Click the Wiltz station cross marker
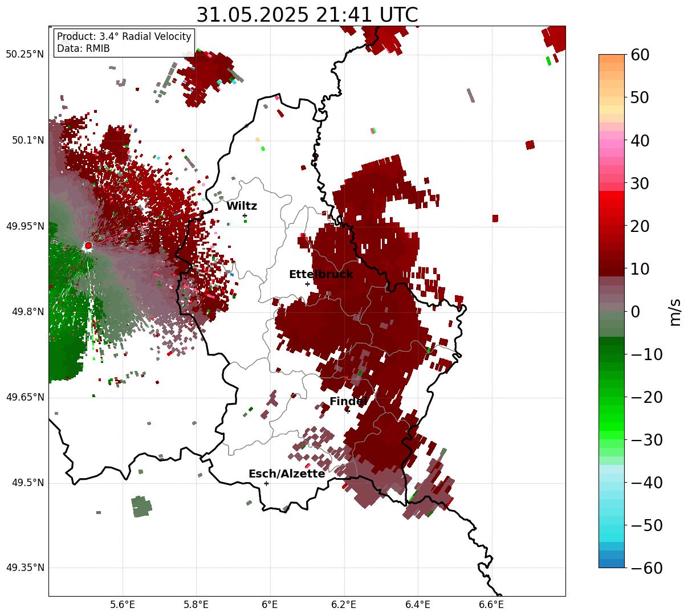688x616 pixels. (245, 215)
